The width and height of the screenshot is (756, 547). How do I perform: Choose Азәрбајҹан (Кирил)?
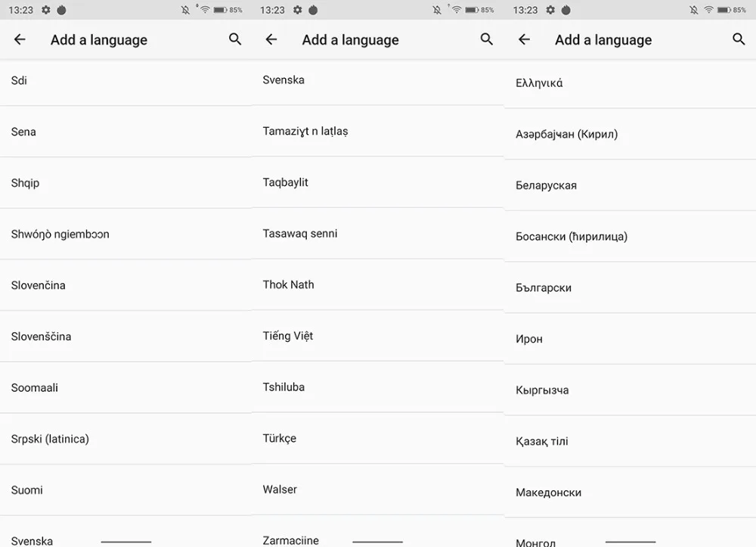click(x=630, y=134)
